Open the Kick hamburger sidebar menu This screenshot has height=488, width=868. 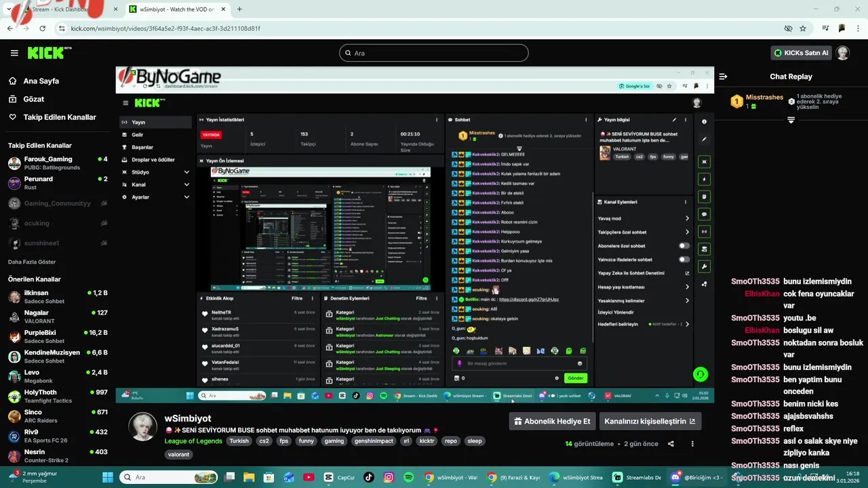[14, 53]
